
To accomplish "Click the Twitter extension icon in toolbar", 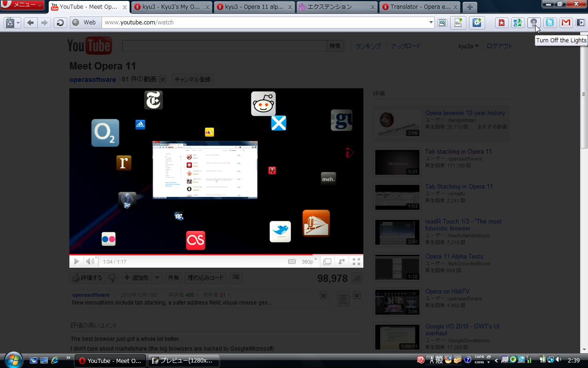I will click(550, 22).
